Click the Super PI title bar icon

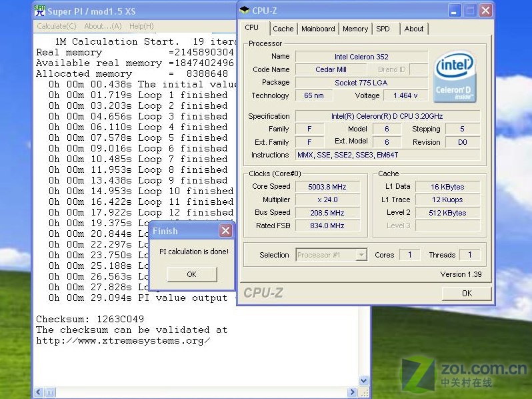(x=40, y=11)
